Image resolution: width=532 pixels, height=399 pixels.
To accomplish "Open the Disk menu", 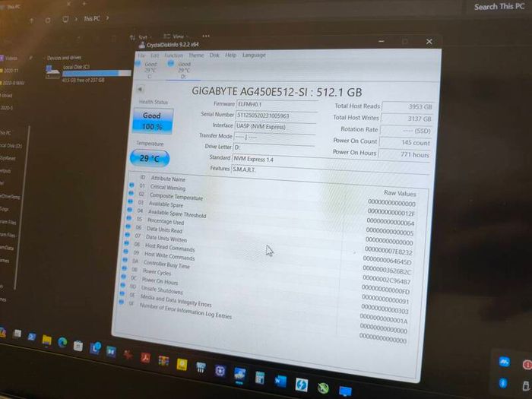I will click(214, 55).
